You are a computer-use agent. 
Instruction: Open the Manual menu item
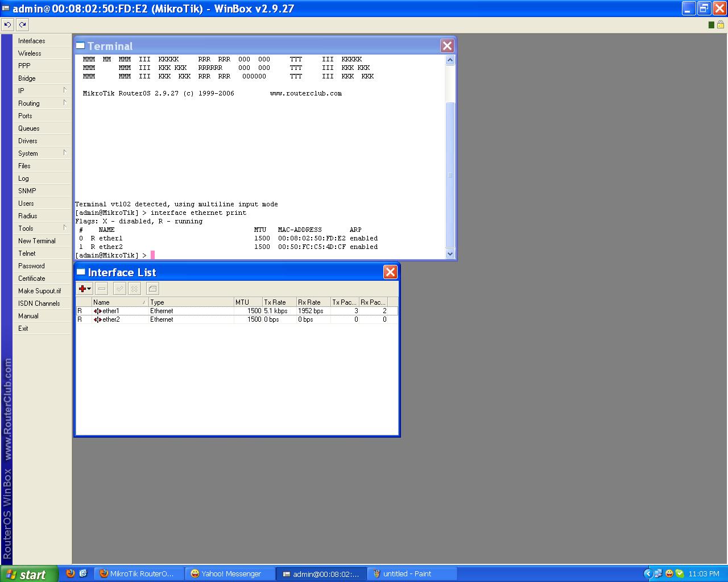pos(42,316)
